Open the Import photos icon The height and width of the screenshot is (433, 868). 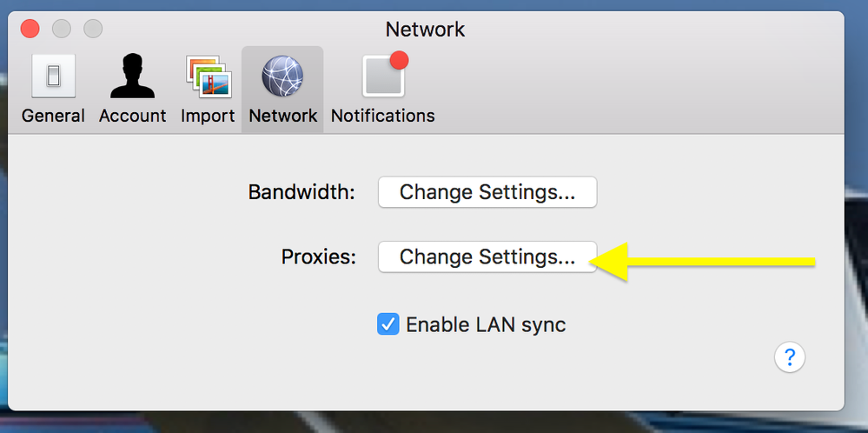click(208, 77)
